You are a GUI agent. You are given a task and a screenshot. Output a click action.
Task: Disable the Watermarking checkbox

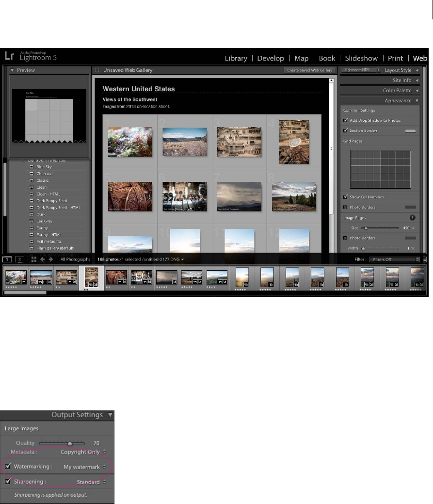pos(8,466)
